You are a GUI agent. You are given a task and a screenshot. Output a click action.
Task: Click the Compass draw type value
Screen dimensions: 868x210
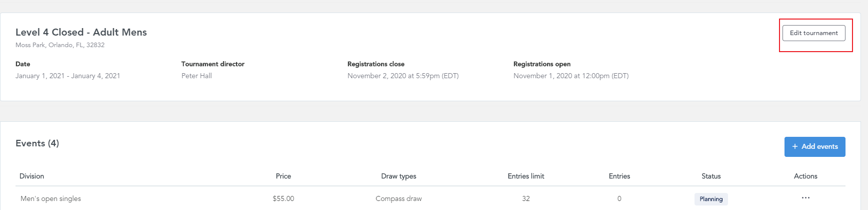point(398,198)
